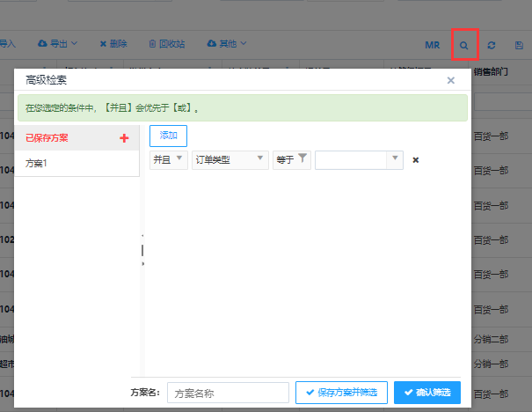Click the 方案名称 input field
532x412 pixels.
coord(228,393)
